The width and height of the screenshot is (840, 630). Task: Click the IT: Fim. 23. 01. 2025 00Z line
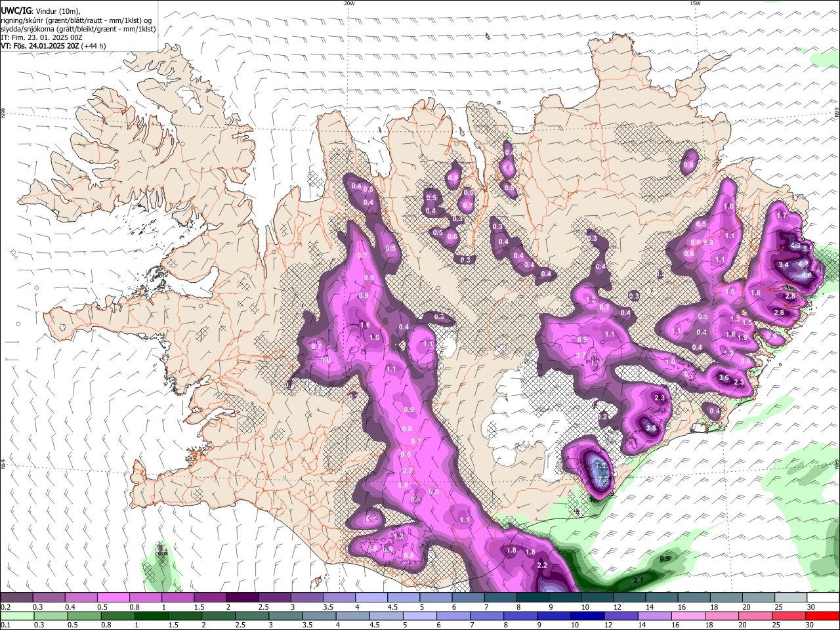pos(41,37)
